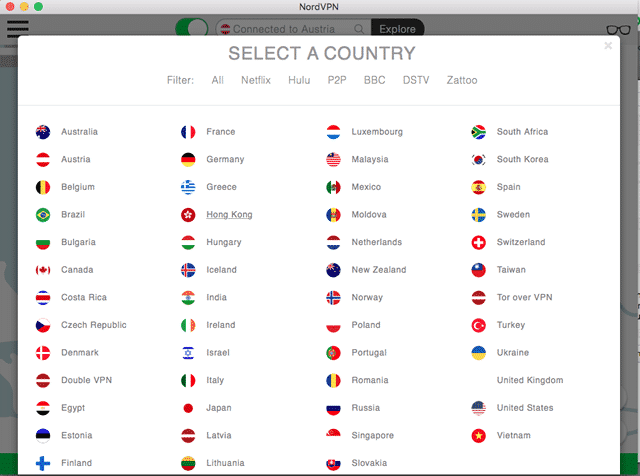Click the South Korea flag icon
Viewport: 640px width, 476px height.
(478, 160)
